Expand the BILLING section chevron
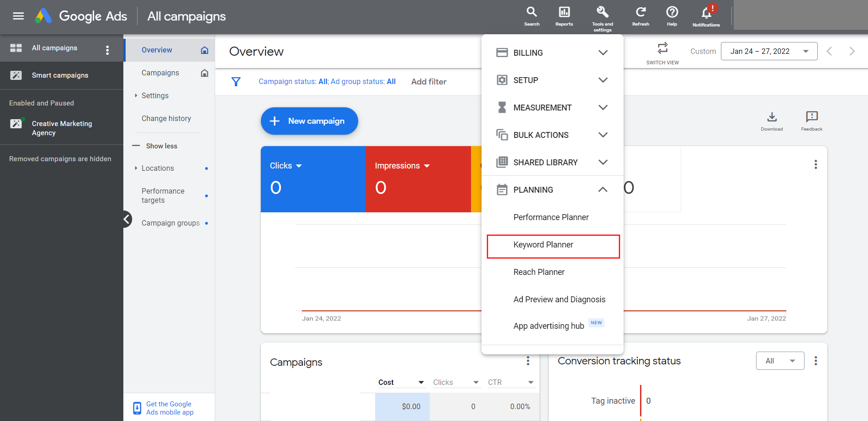Image resolution: width=868 pixels, height=421 pixels. point(603,53)
